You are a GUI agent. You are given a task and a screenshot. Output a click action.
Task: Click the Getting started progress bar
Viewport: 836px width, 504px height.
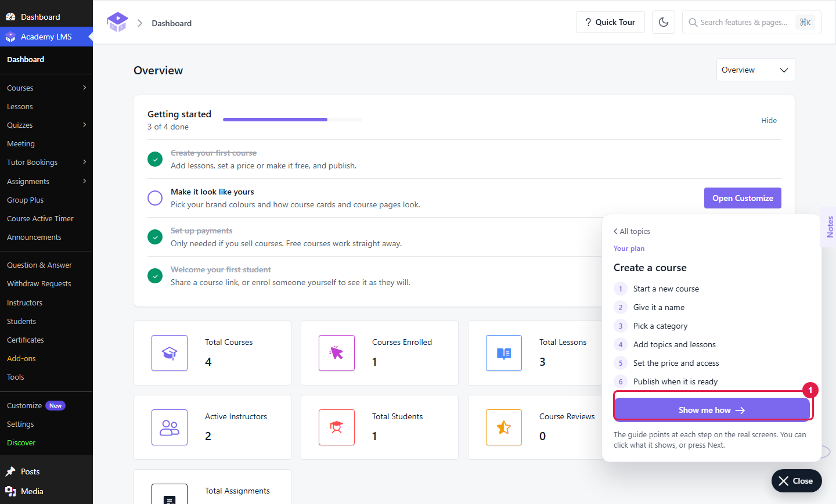coord(293,120)
